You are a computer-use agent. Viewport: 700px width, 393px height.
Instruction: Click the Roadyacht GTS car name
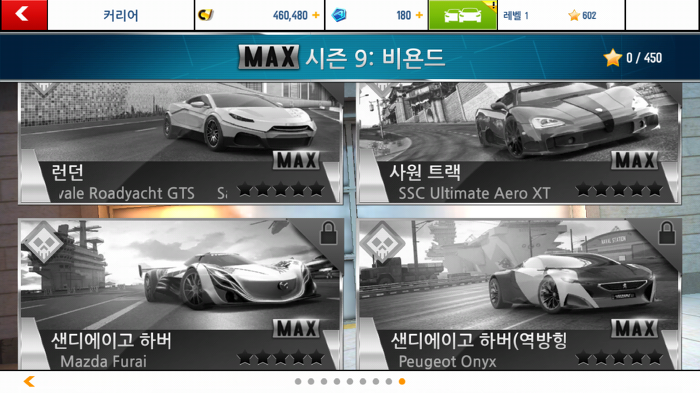tap(127, 193)
